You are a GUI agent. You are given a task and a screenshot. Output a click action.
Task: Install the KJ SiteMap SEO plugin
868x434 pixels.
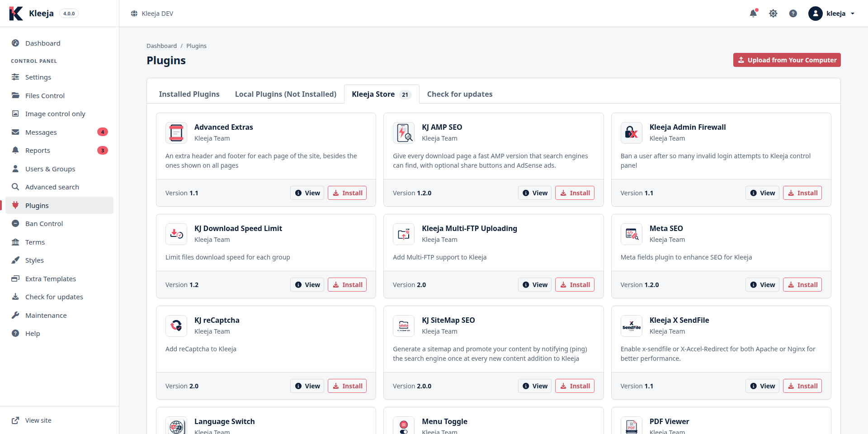(x=575, y=386)
